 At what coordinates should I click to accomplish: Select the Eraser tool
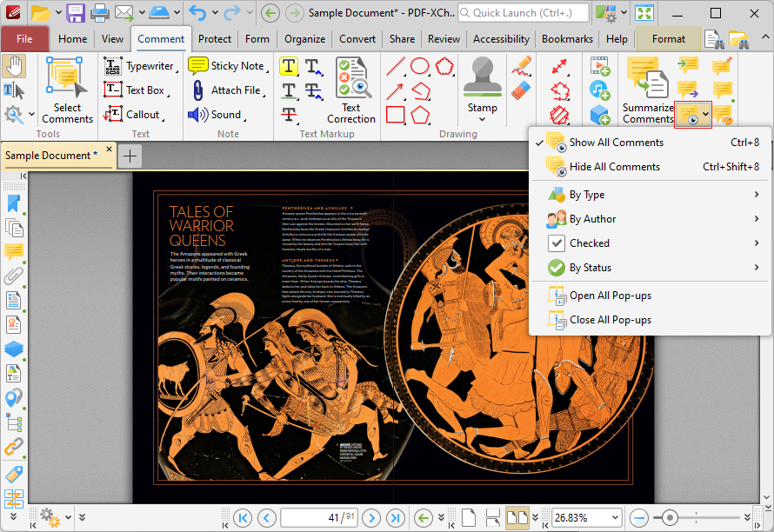521,90
